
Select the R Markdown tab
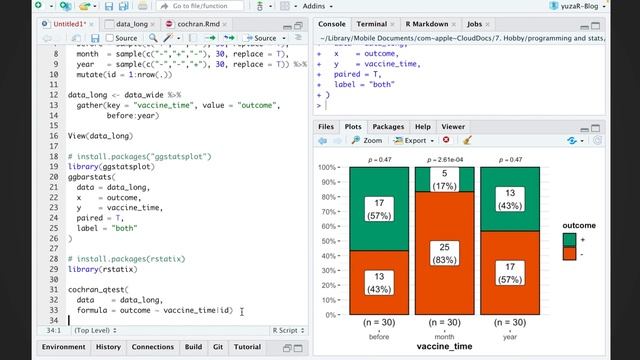(427, 24)
